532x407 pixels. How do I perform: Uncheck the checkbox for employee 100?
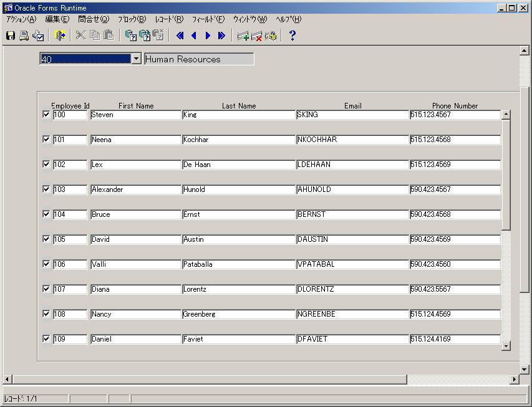47,114
